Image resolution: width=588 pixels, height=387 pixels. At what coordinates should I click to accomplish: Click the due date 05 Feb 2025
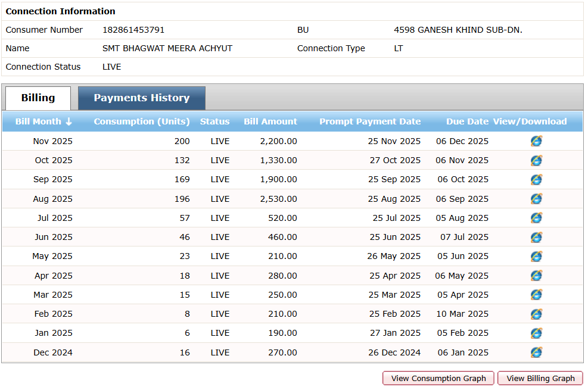coord(463,333)
